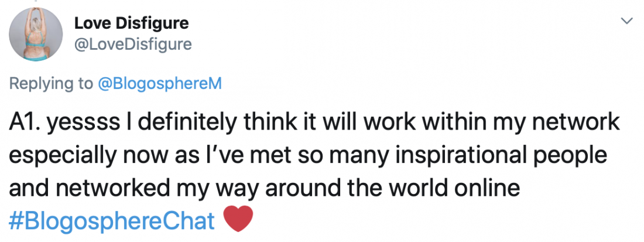Open the tweet options chevron menu
Viewport: 644px width, 242px height.
point(626,21)
